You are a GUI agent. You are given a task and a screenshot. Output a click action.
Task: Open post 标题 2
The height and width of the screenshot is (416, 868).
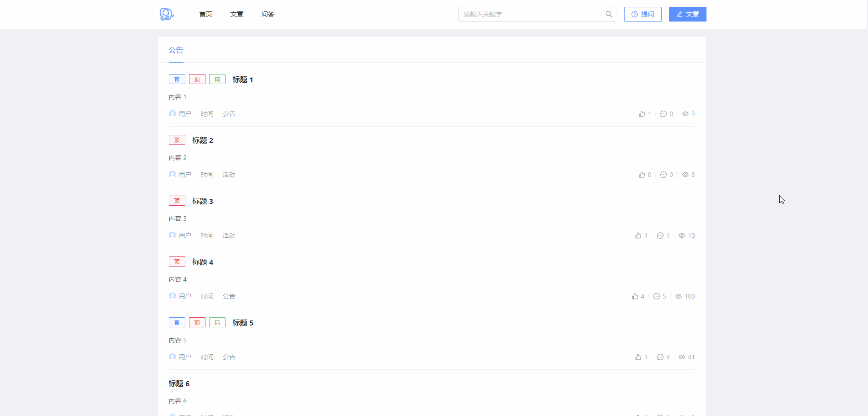click(203, 140)
